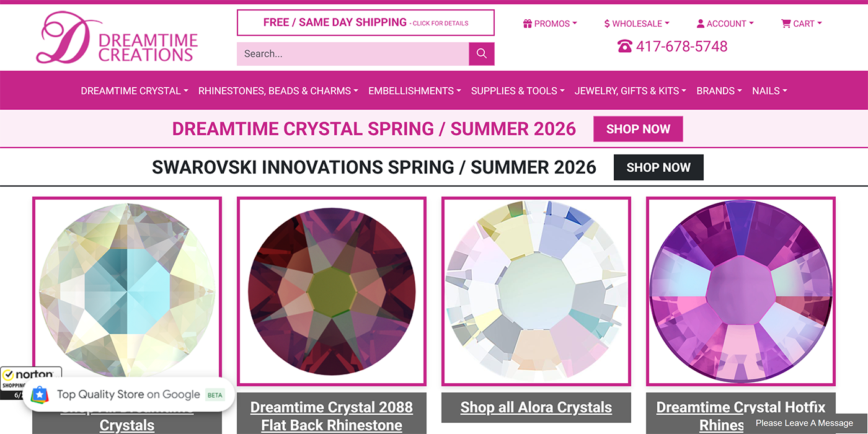The width and height of the screenshot is (868, 434).
Task: Open the Account user dropdown
Action: tap(725, 24)
